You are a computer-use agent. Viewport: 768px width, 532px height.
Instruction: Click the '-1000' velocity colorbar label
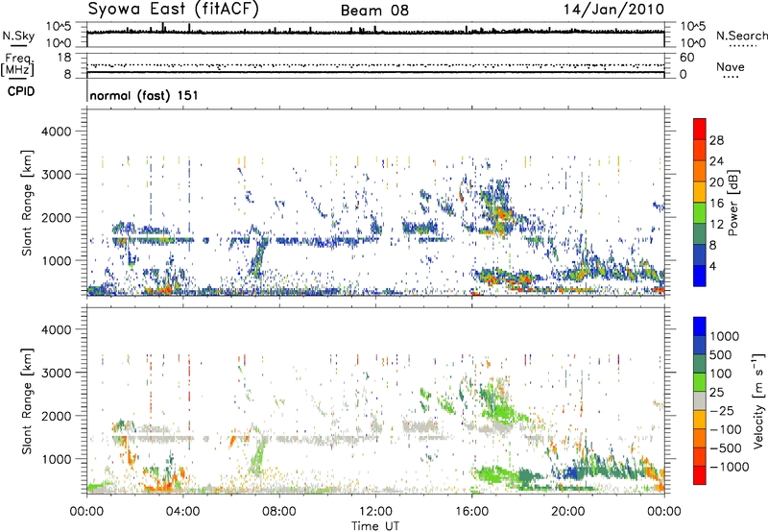coord(730,467)
